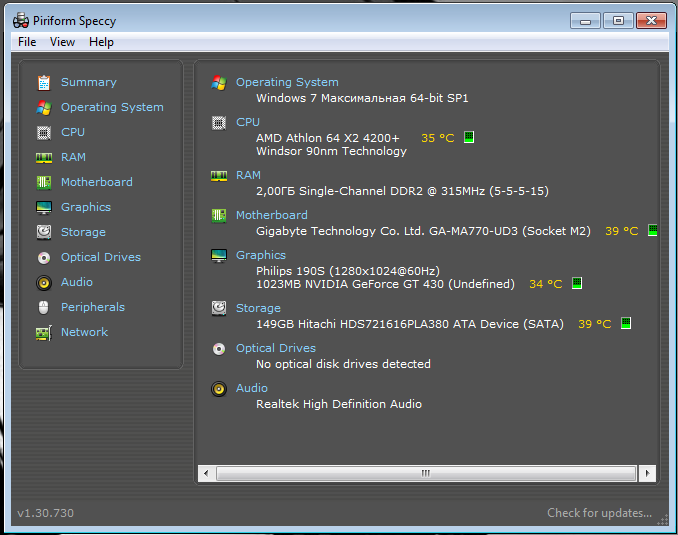This screenshot has width=678, height=535.
Task: Open the Help menu
Action: click(x=101, y=42)
